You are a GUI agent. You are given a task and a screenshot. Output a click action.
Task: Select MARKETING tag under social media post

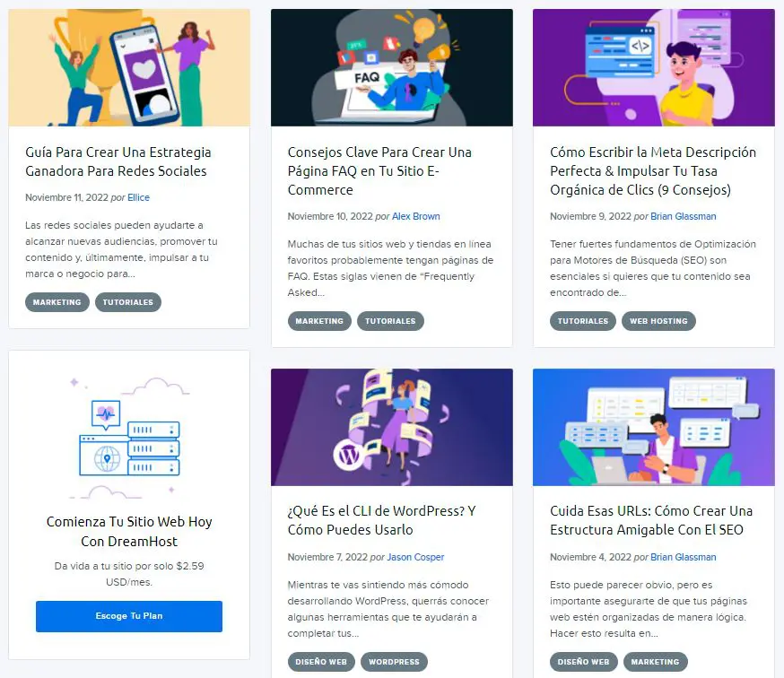(x=57, y=302)
